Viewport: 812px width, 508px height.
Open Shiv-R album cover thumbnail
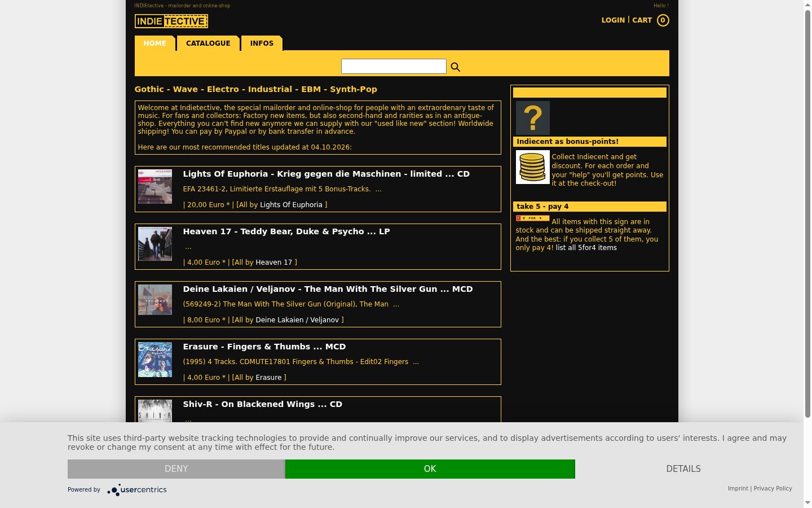point(155,411)
